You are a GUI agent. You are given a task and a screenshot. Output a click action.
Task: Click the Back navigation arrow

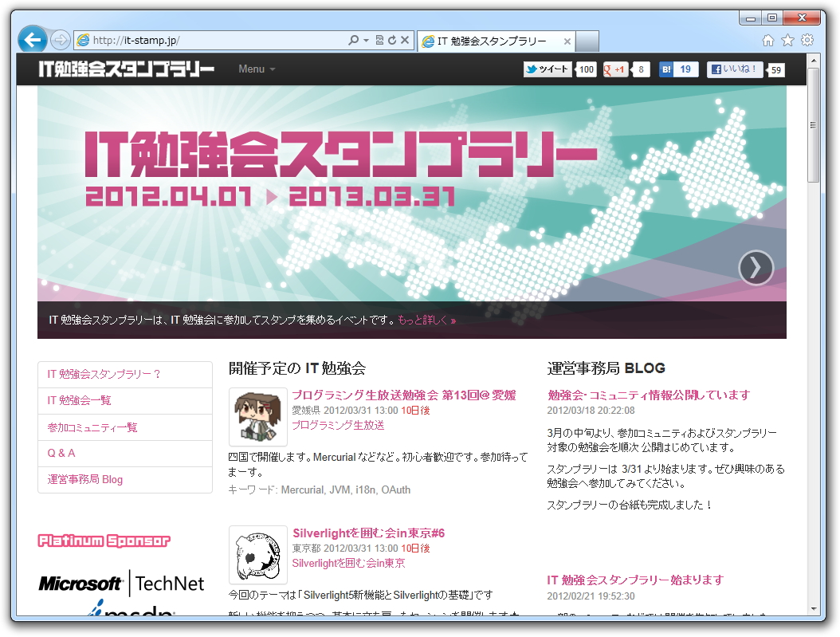pos(32,41)
